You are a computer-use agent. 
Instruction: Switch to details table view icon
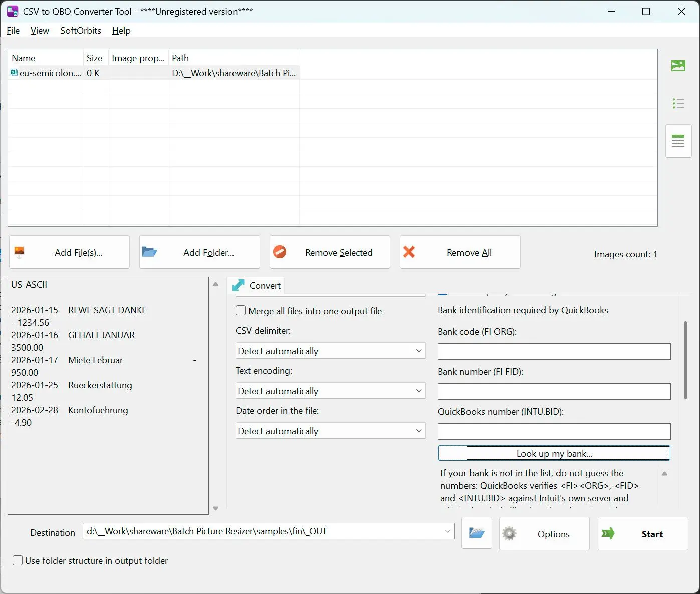pyautogui.click(x=678, y=141)
